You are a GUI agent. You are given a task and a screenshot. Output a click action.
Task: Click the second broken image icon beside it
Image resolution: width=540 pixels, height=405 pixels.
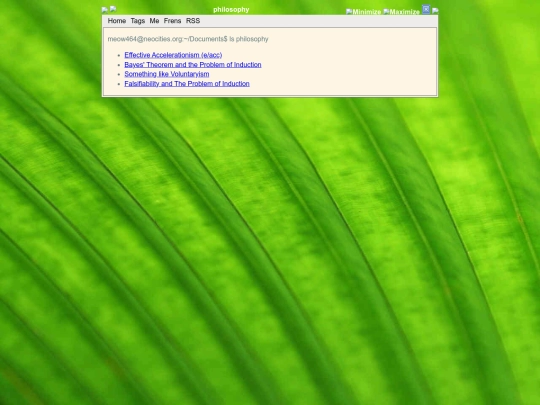coord(113,9)
